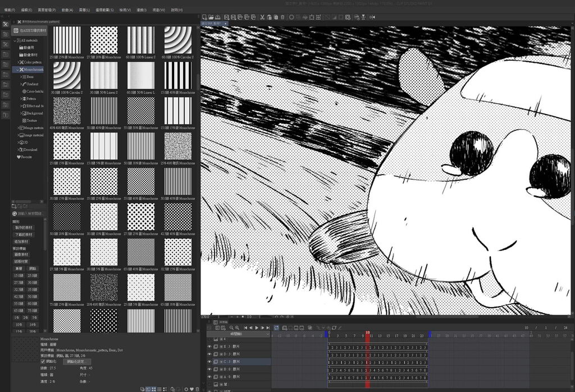Click the material search keyword field
The width and height of the screenshot is (575, 392).
pos(30,213)
